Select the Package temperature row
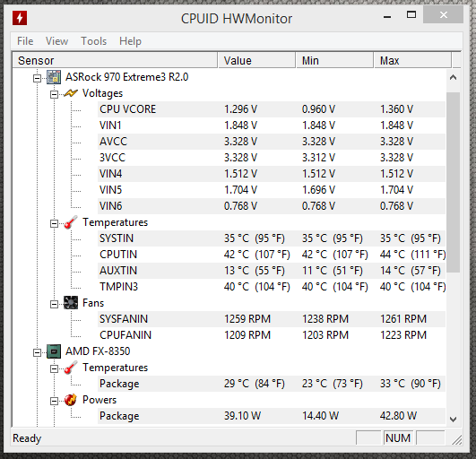This screenshot has height=459, width=476. coord(272,384)
